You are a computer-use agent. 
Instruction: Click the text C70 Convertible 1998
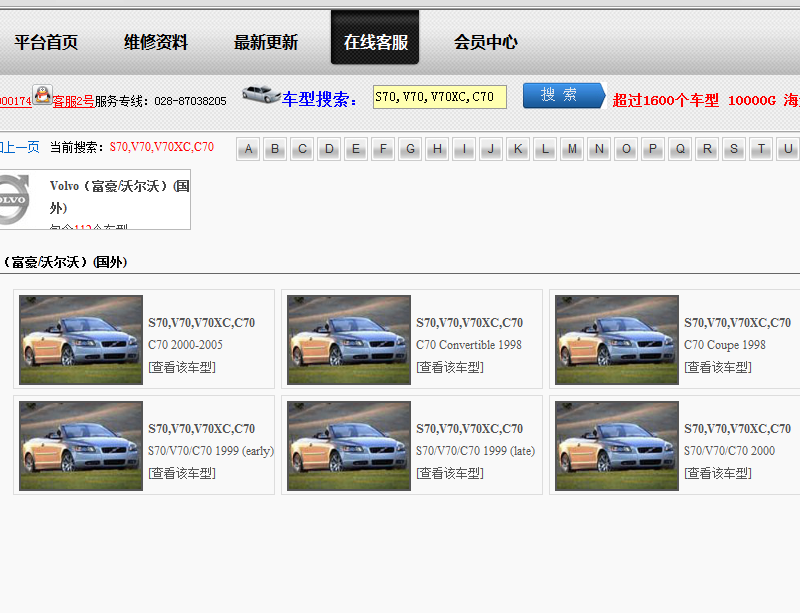coord(469,345)
